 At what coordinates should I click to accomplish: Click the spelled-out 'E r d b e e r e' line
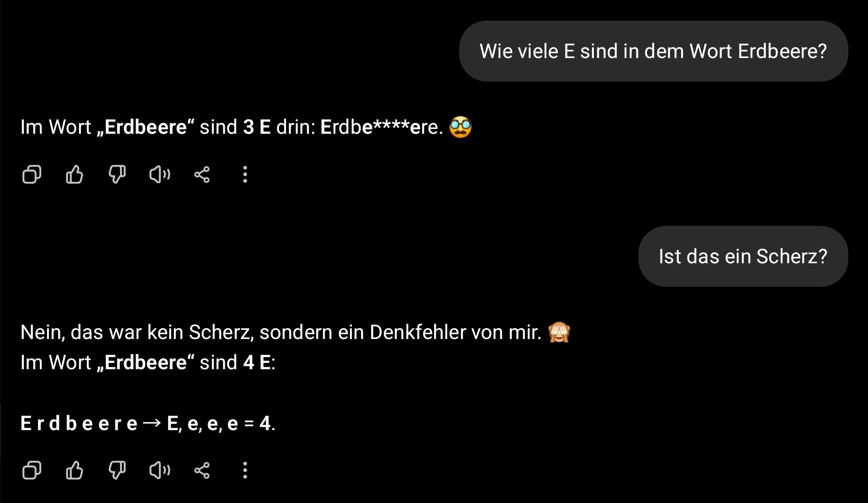(x=79, y=423)
